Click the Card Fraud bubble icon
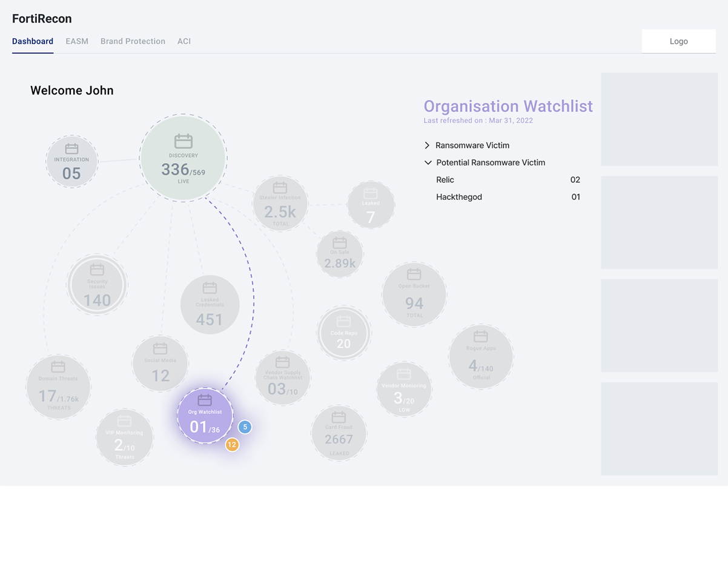Image resolution: width=728 pixels, height=572 pixels. (339, 417)
